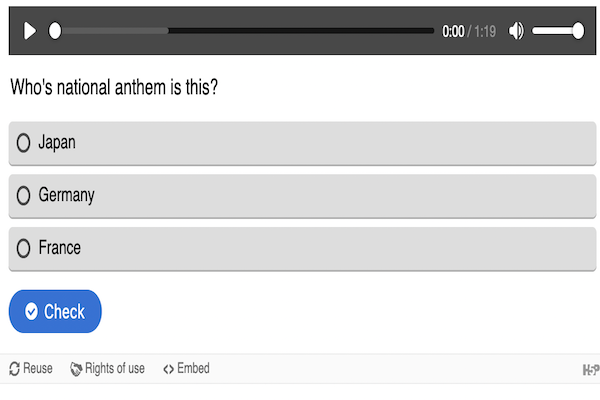This screenshot has height=400, width=600.
Task: Click the handshake Rights of use icon
Action: pyautogui.click(x=76, y=369)
